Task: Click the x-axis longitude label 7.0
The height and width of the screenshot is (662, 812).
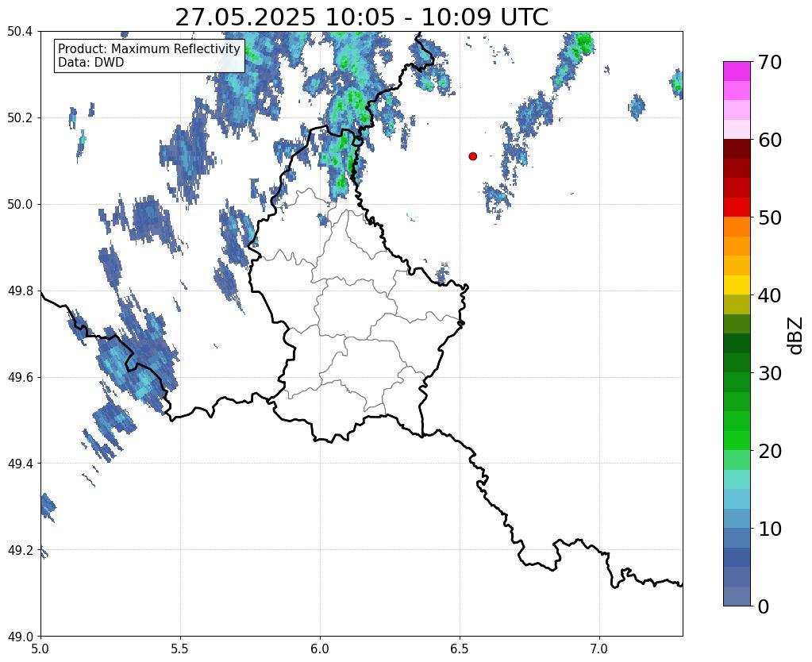Action: click(599, 649)
